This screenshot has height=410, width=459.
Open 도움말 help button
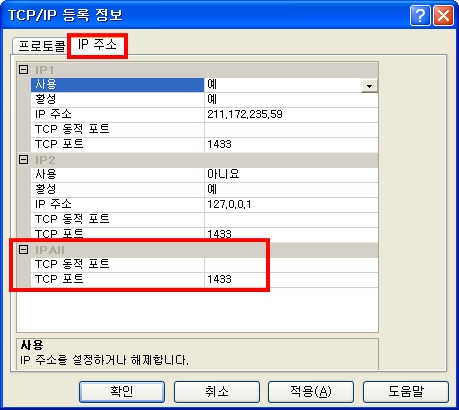tap(406, 391)
